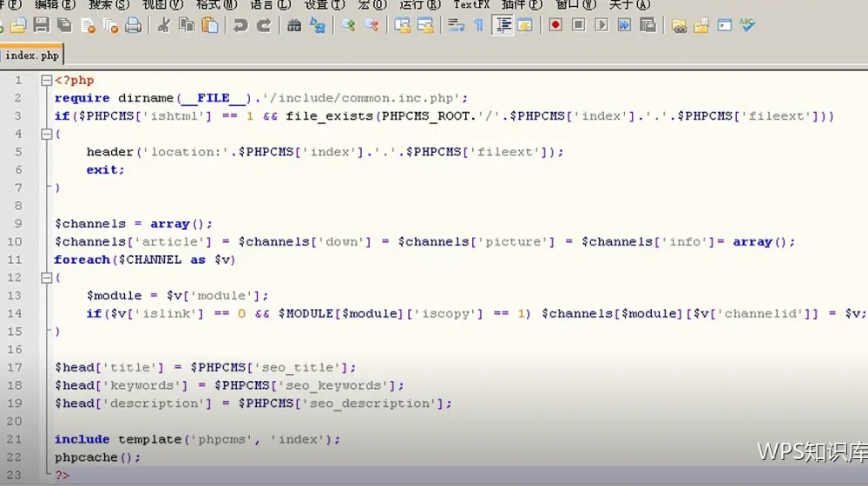
Task: Click '$head' on the 'title' line
Action: point(74,368)
